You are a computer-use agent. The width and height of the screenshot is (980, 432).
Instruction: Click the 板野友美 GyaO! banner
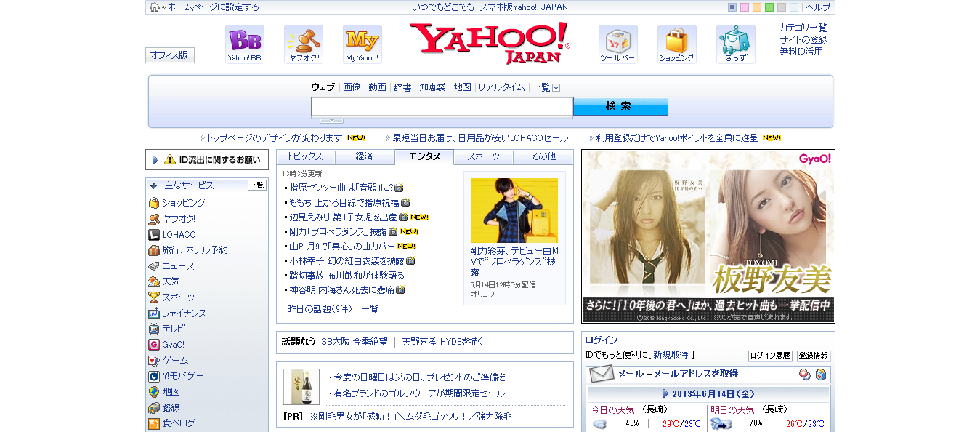coord(708,236)
